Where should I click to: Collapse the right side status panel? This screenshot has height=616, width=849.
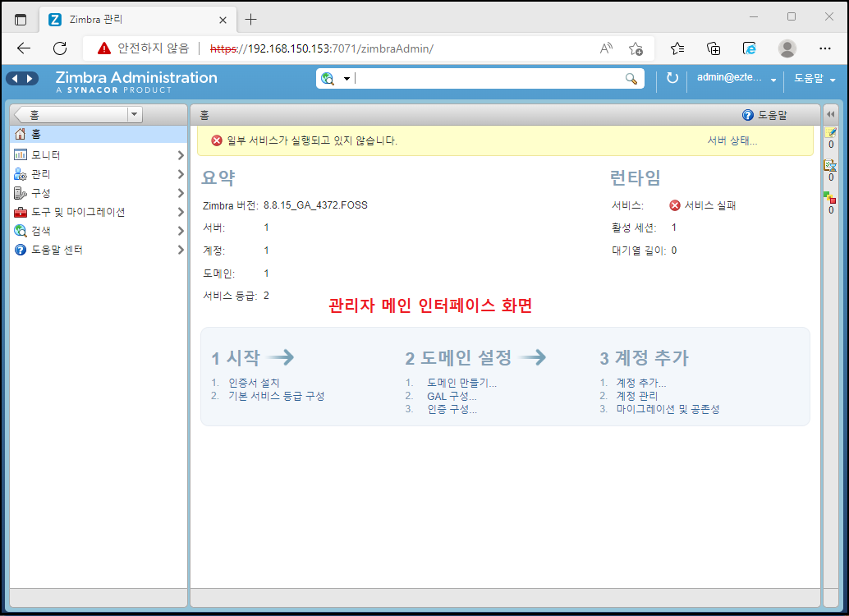point(831,114)
